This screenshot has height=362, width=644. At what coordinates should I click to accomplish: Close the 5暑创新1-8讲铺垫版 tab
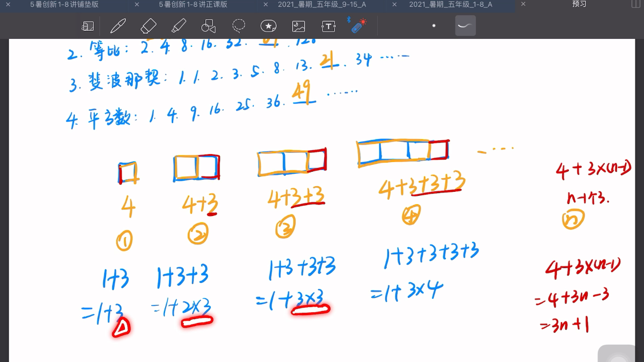click(8, 5)
